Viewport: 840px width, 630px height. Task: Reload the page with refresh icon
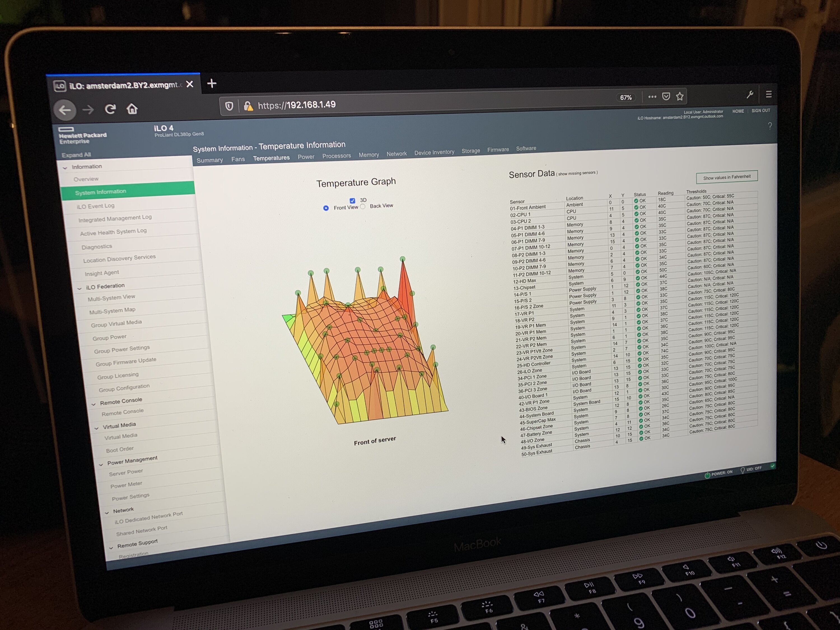[110, 109]
